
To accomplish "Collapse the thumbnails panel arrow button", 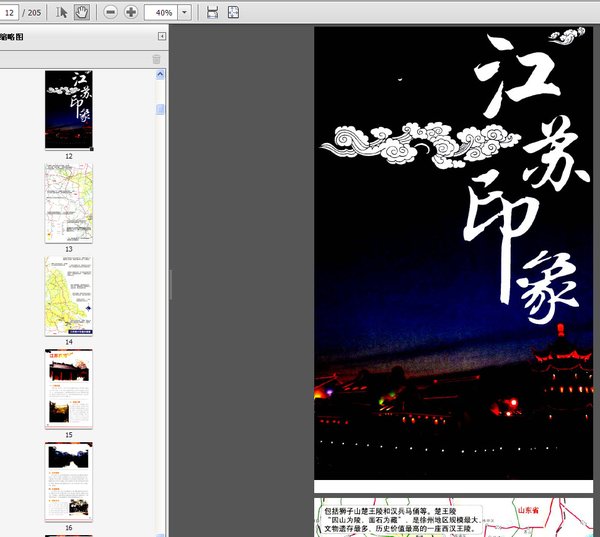I will [x=162, y=36].
